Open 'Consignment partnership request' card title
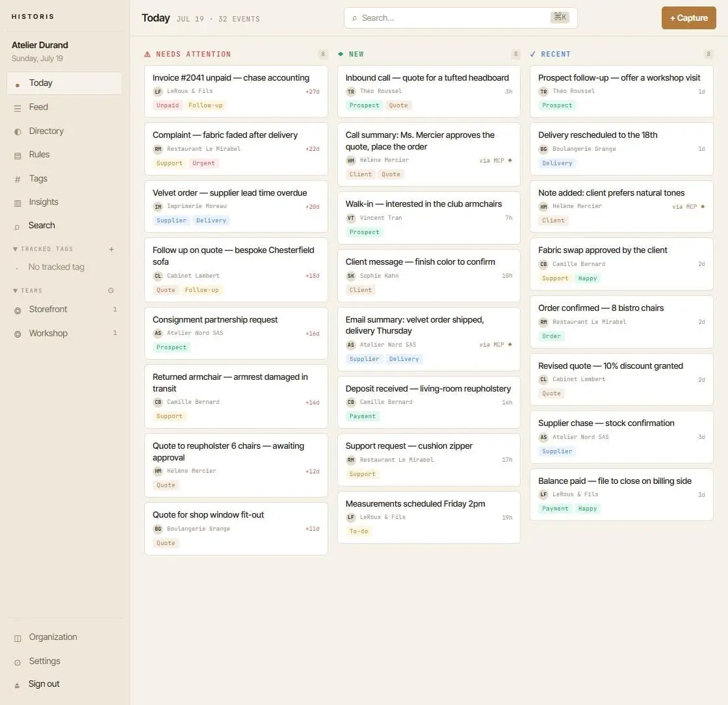 click(215, 320)
